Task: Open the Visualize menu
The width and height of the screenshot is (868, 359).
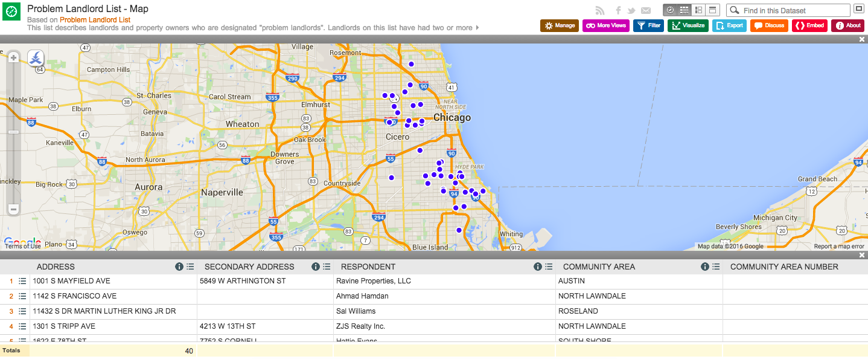Action: tap(688, 25)
